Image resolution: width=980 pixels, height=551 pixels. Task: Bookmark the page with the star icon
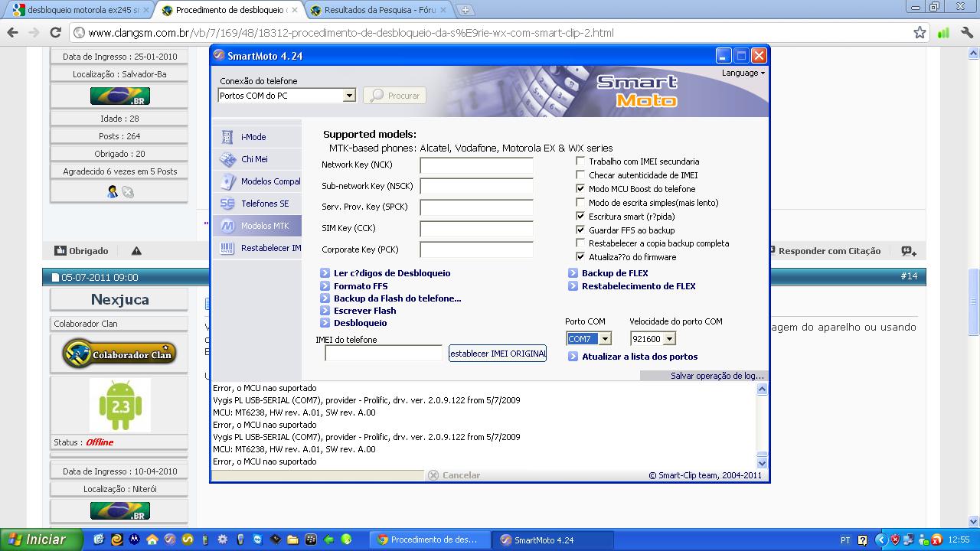[920, 33]
